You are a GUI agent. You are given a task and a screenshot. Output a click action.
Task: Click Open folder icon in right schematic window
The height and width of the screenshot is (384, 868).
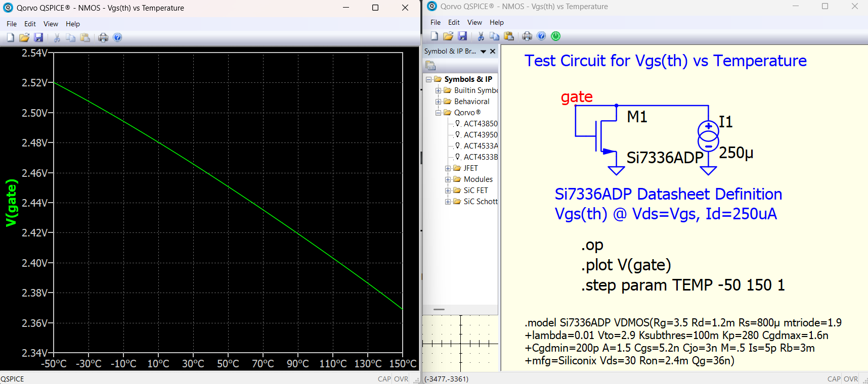pyautogui.click(x=448, y=36)
